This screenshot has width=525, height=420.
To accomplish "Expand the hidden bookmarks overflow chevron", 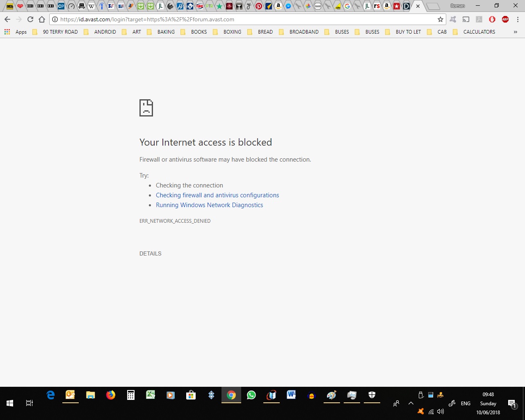I will coord(516,32).
